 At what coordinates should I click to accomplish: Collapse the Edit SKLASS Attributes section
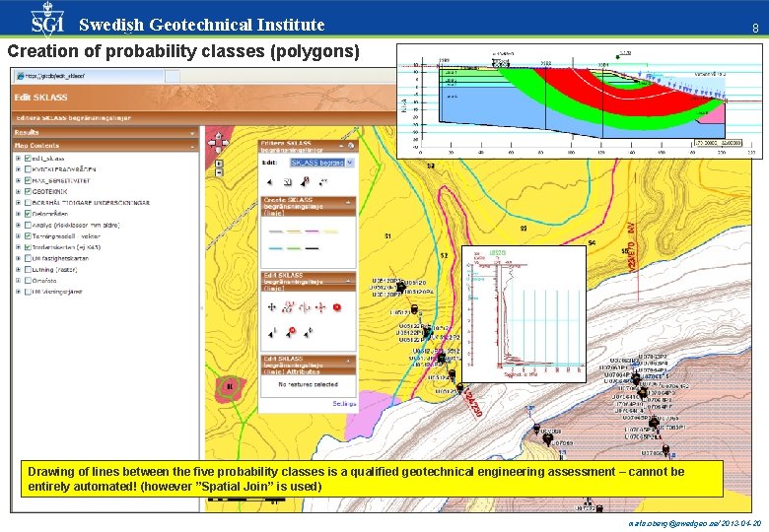[x=348, y=361]
